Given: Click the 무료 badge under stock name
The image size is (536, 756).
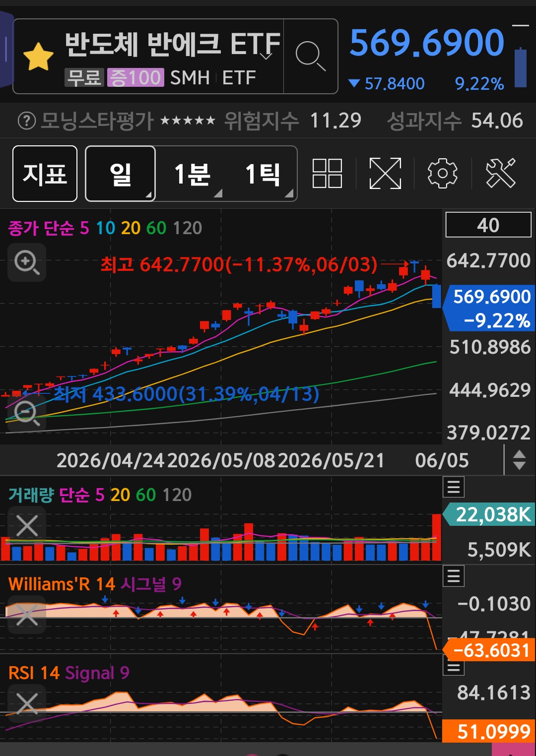Looking at the screenshot, I should (x=84, y=77).
